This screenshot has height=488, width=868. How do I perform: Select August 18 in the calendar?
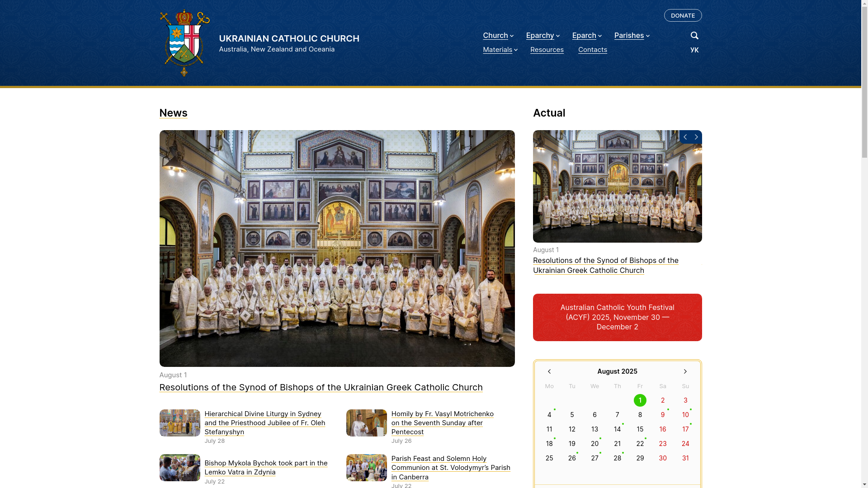tap(549, 444)
